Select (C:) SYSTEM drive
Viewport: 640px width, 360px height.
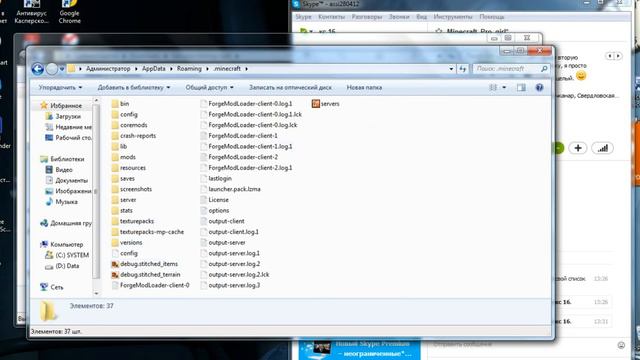(67, 255)
